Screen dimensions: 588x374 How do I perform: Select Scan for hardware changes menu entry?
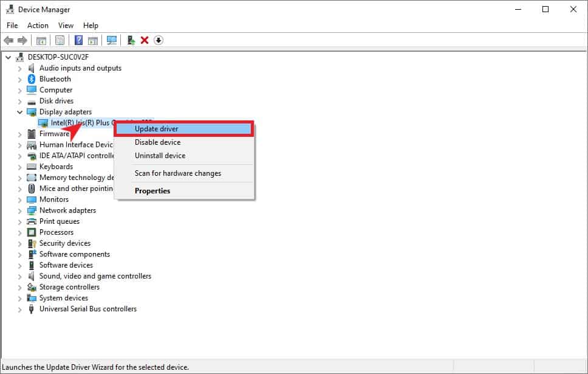(183, 173)
